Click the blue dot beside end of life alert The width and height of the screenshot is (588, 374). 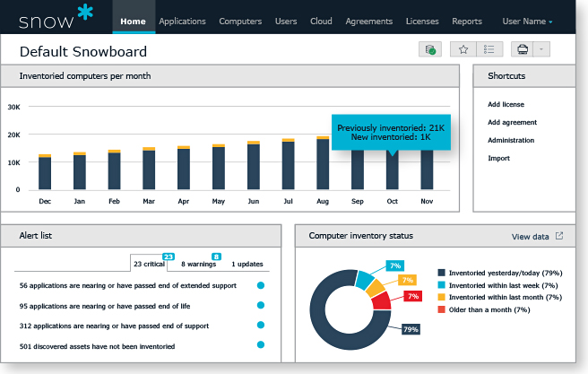[x=261, y=306]
